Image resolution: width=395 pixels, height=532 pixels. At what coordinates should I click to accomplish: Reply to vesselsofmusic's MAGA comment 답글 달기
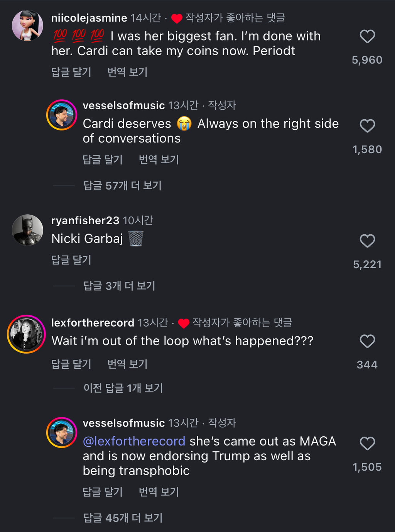(x=103, y=492)
